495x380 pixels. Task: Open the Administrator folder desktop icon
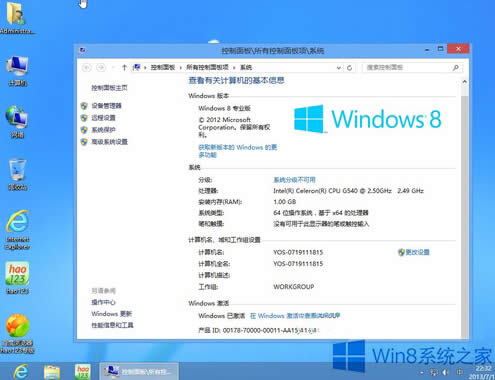tap(17, 18)
